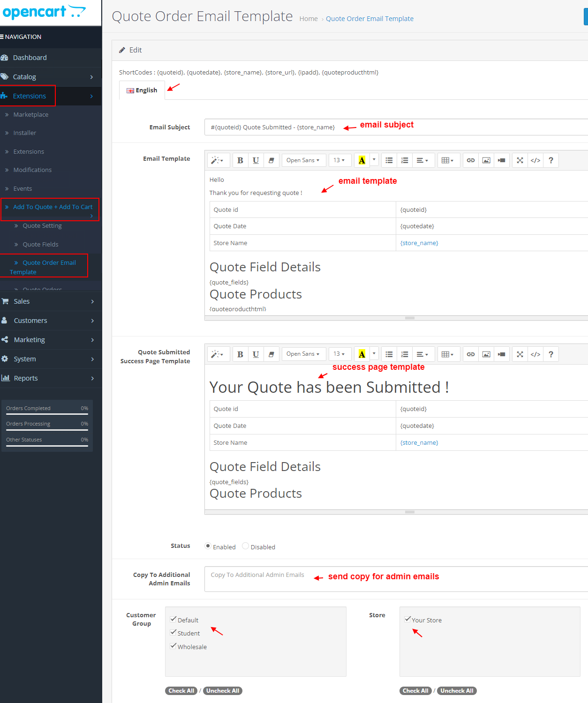Apply bold formatting in the email template editor
The height and width of the screenshot is (703, 588).
point(240,160)
